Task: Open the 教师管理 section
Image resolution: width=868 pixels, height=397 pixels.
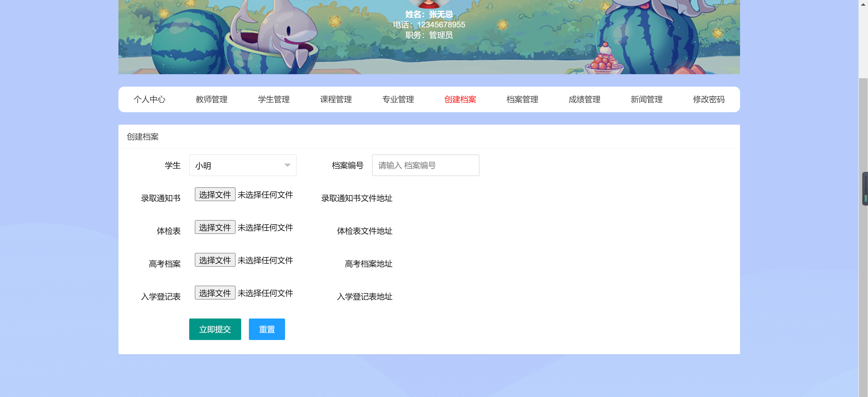Action: click(x=212, y=100)
